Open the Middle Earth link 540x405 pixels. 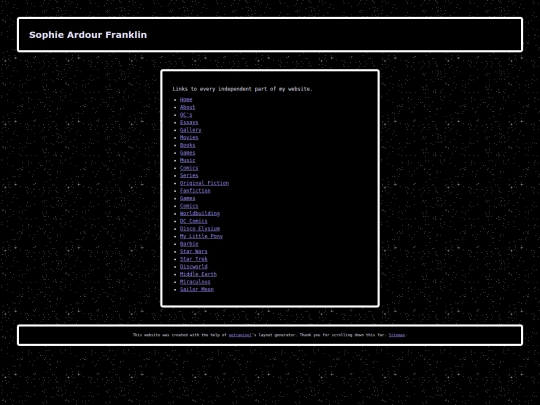(198, 274)
